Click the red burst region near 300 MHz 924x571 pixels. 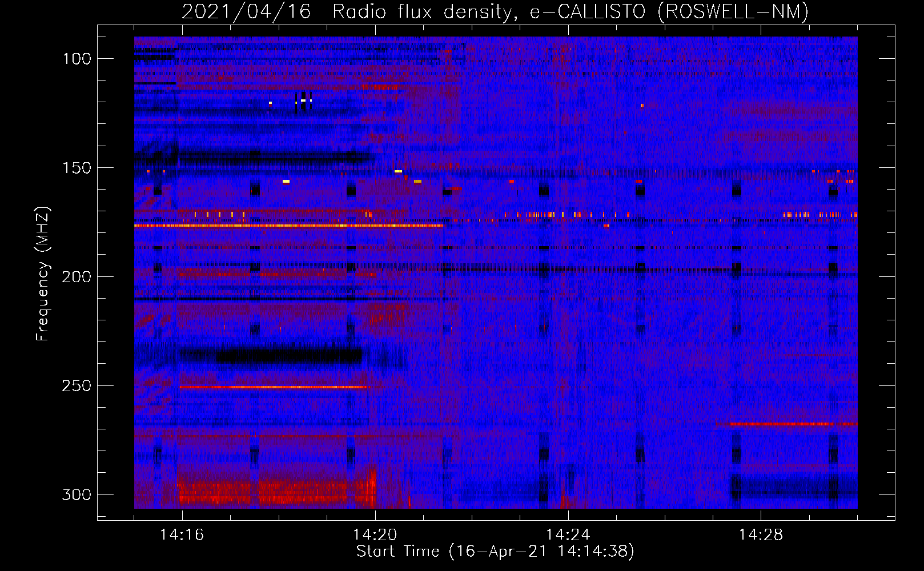click(277, 492)
